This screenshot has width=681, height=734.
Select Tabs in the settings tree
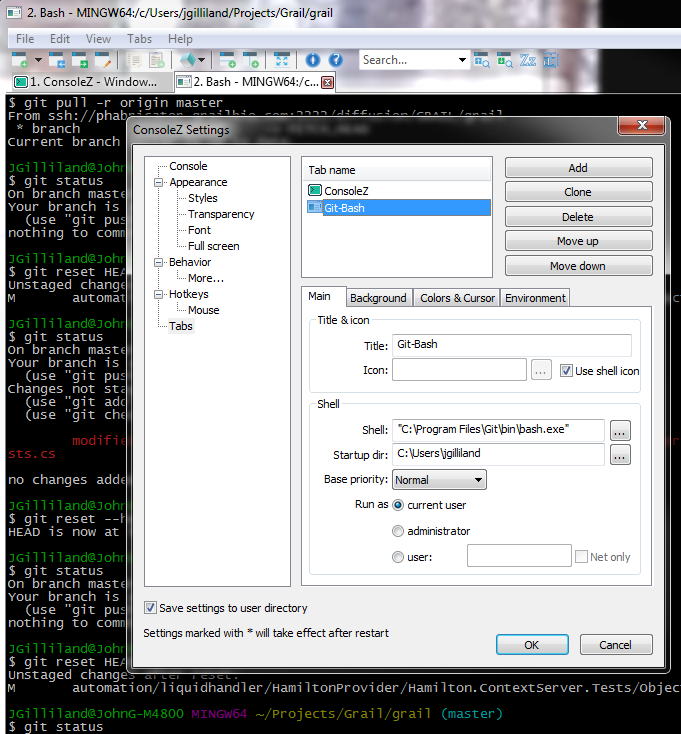pyautogui.click(x=181, y=326)
